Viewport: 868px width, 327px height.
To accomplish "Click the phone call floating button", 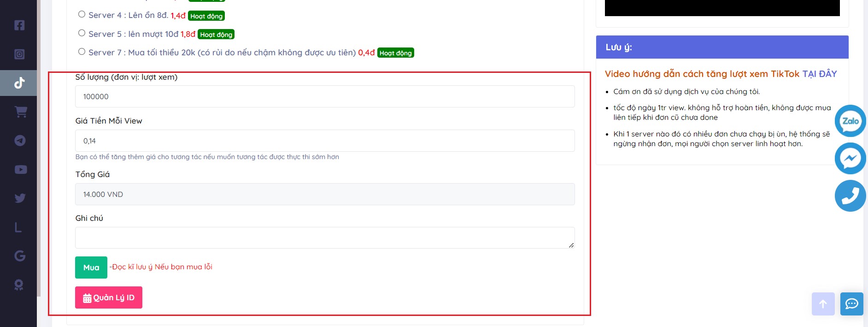I will tap(850, 196).
